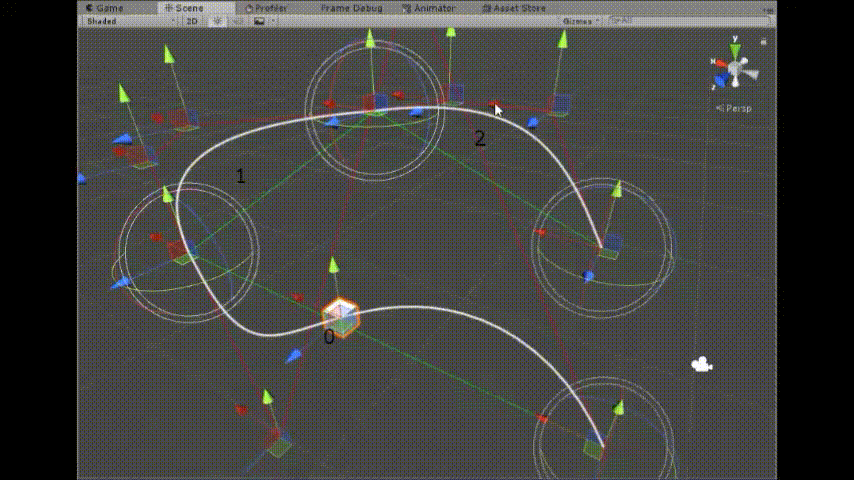The height and width of the screenshot is (480, 854).
Task: Toggle scene image effects icon
Action: click(x=259, y=21)
